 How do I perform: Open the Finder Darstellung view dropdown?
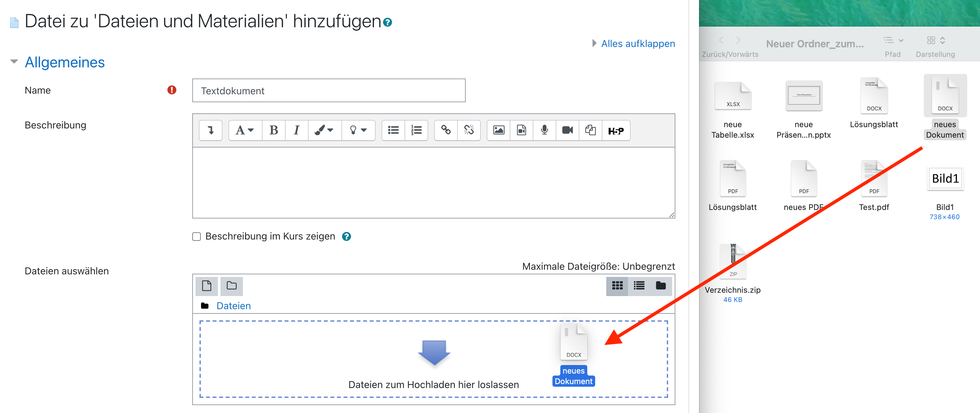click(x=936, y=40)
